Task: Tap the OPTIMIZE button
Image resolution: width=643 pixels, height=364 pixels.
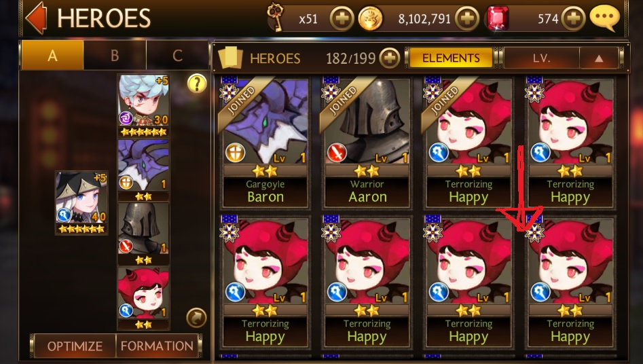Action: tap(75, 346)
